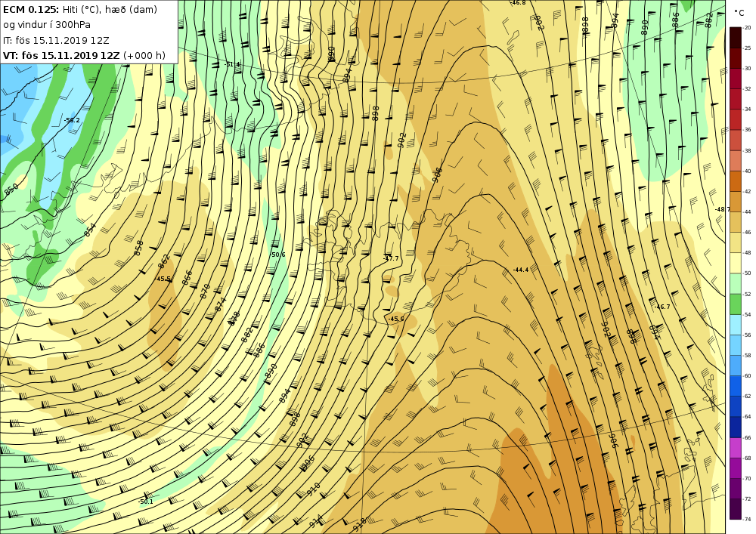Select the -56.2 temperature label on the map
Screen dimensions: 756x534
72,120
